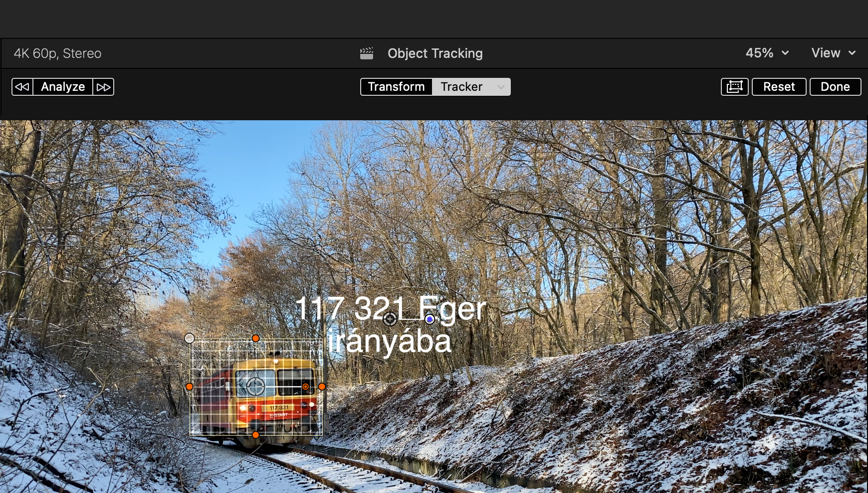Screen dimensions: 868x493
Task: Click the top-middle orange tracker handle
Action: pyautogui.click(x=255, y=338)
